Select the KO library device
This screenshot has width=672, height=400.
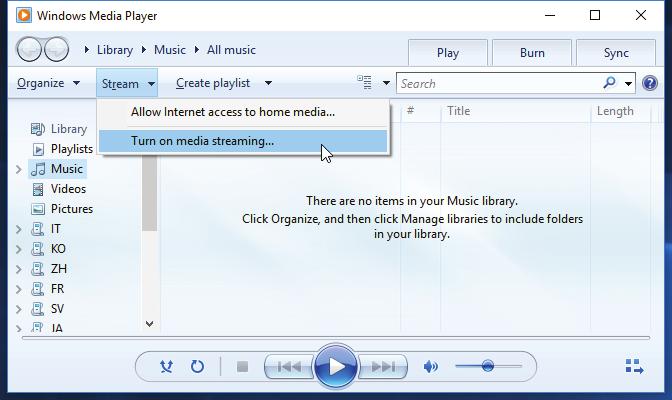(x=48, y=249)
